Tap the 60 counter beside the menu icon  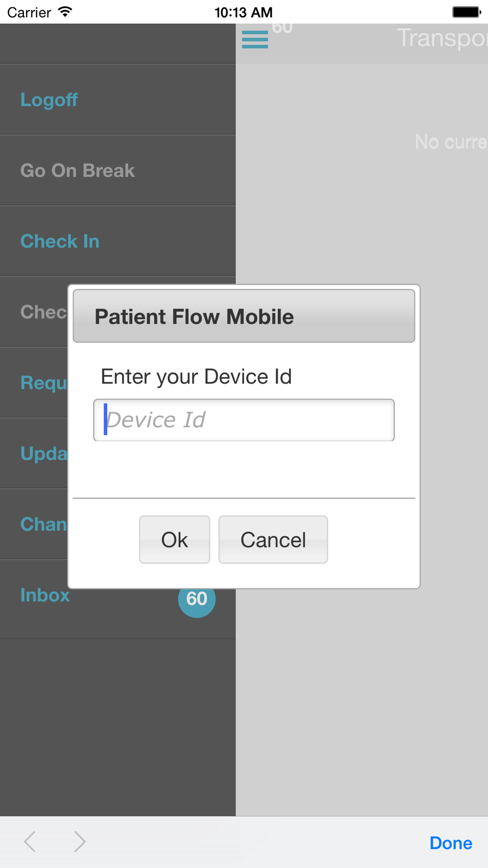[283, 28]
